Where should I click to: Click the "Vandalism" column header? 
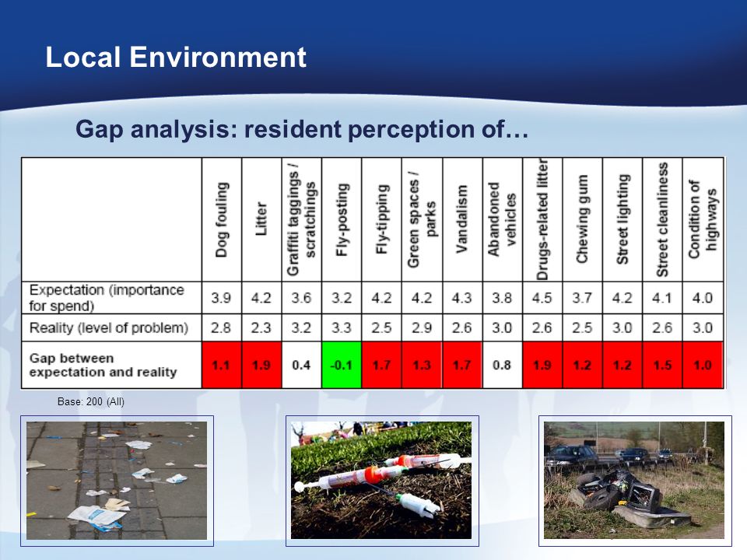coord(462,219)
